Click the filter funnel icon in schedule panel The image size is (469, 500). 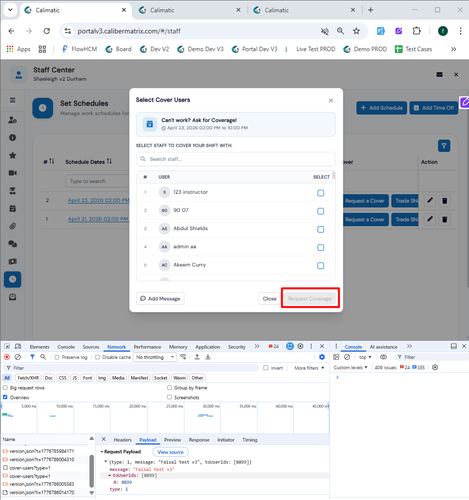point(444,146)
